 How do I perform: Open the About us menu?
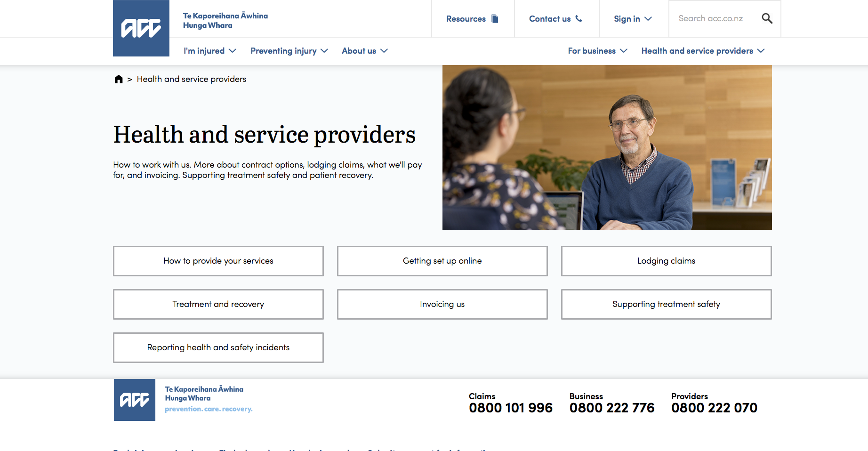pos(365,51)
